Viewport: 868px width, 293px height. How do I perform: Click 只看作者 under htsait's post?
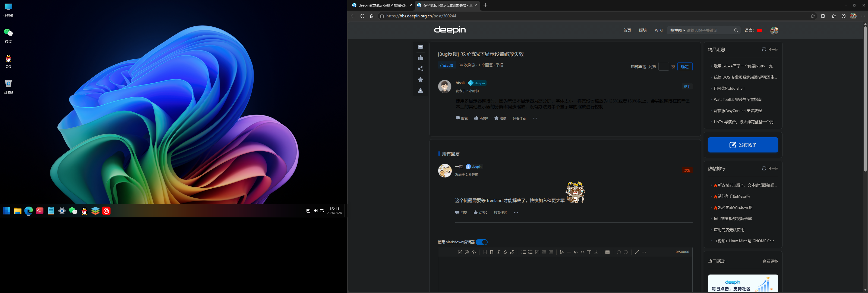519,118
